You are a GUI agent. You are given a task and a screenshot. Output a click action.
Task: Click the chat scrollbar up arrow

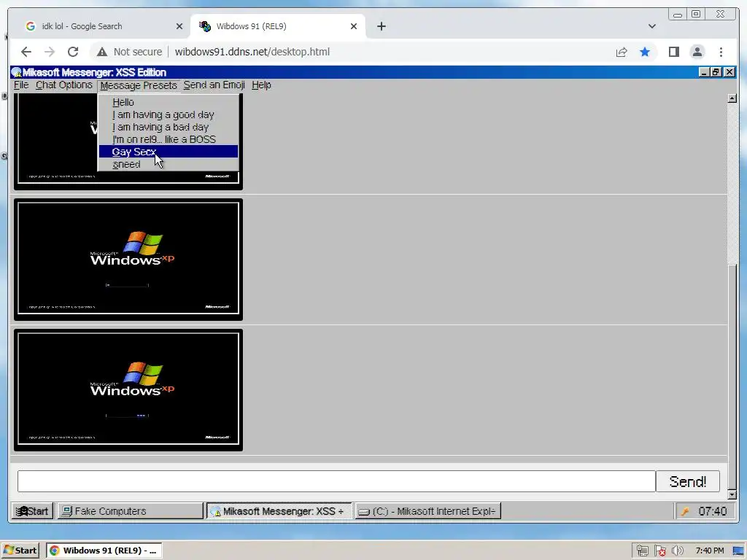coord(732,98)
